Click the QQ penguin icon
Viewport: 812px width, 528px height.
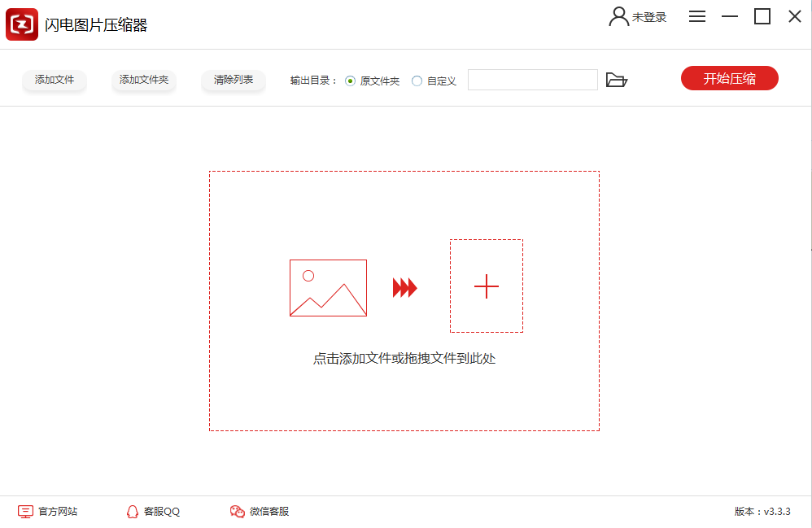133,512
